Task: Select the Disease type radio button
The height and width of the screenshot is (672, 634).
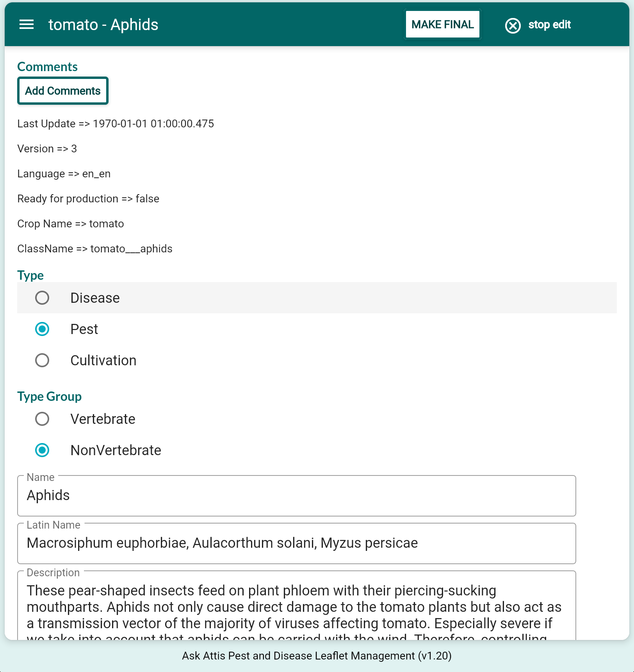Action: [x=42, y=298]
